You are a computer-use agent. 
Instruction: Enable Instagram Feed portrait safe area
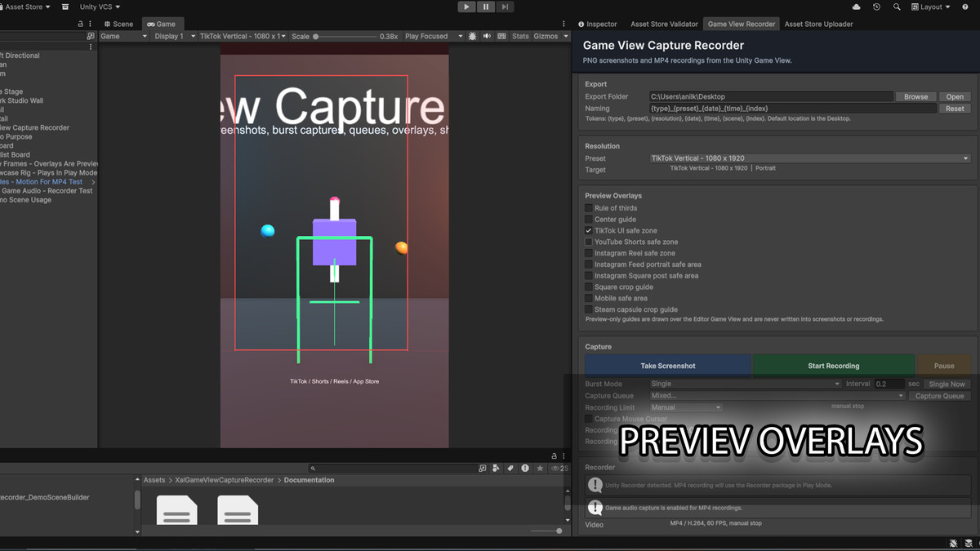tap(588, 264)
